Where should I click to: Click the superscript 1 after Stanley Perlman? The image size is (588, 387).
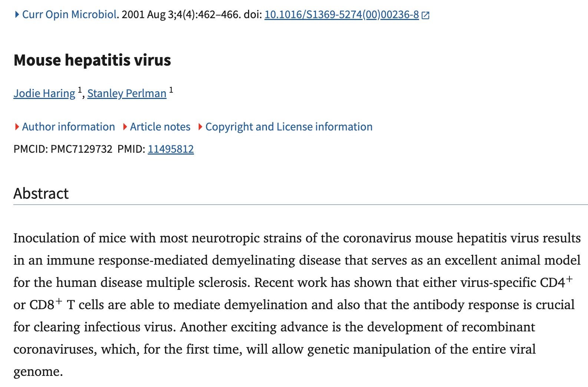171,90
